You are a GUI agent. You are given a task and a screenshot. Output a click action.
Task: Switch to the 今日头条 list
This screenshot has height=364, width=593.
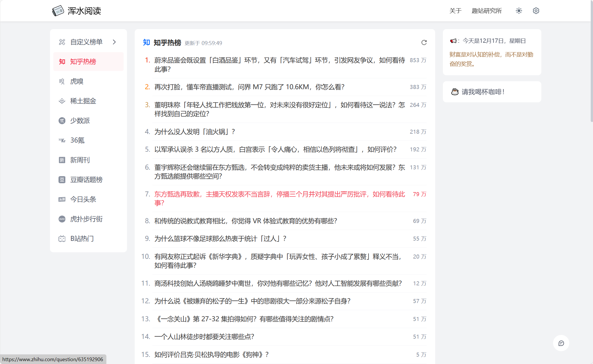83,200
